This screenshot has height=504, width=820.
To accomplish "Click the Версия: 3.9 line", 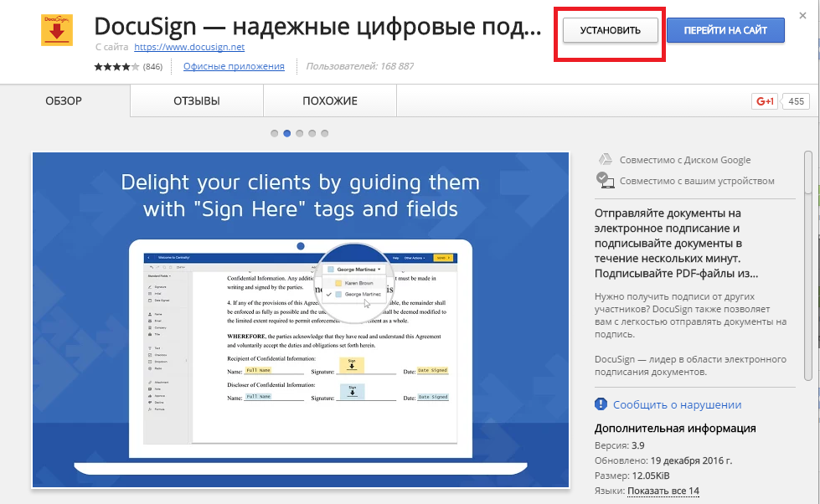I will pos(620,445).
